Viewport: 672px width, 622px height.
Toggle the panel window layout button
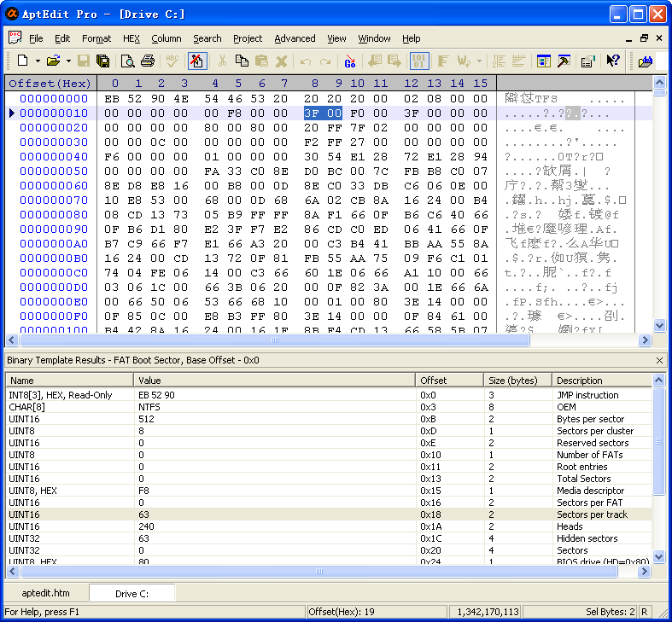point(544,61)
